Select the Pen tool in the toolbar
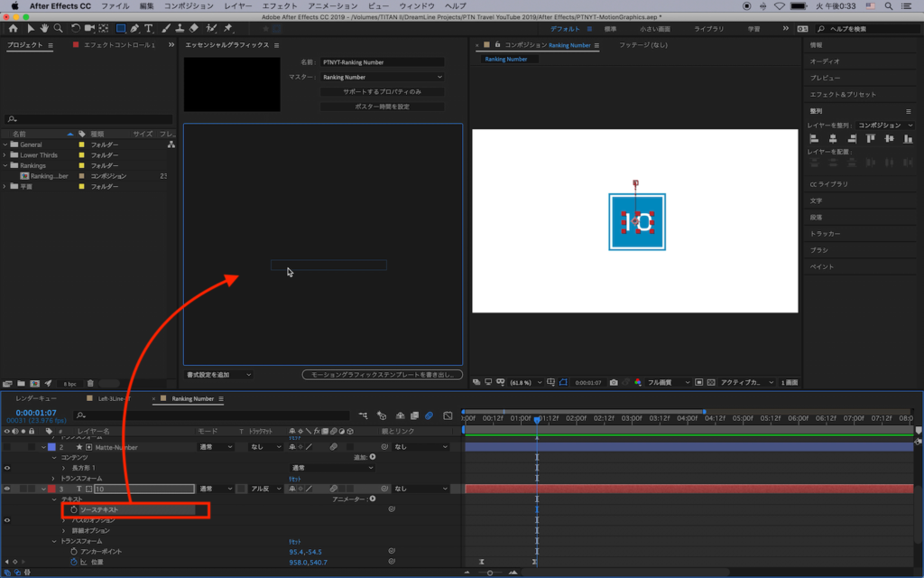 tap(134, 28)
